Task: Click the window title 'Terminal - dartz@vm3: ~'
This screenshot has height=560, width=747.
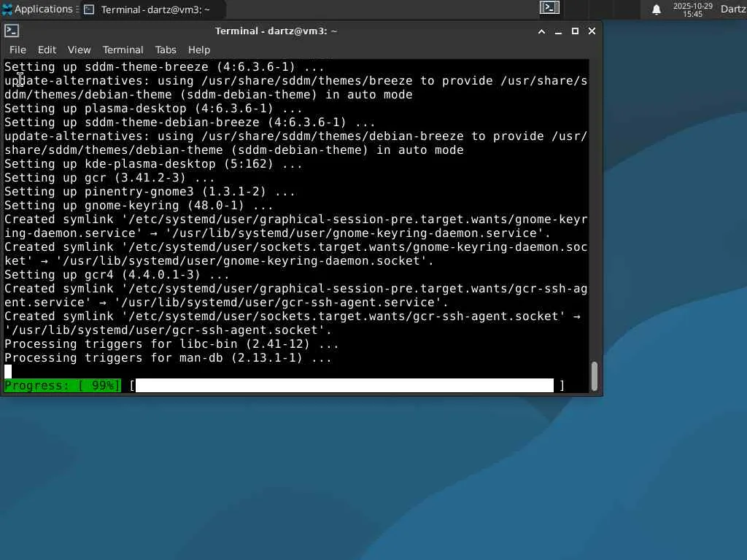Action: click(x=276, y=31)
